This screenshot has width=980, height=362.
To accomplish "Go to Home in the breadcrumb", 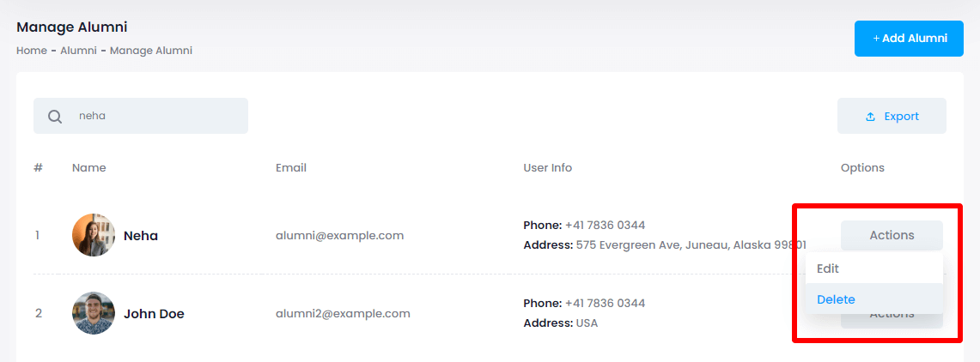I will (32, 51).
